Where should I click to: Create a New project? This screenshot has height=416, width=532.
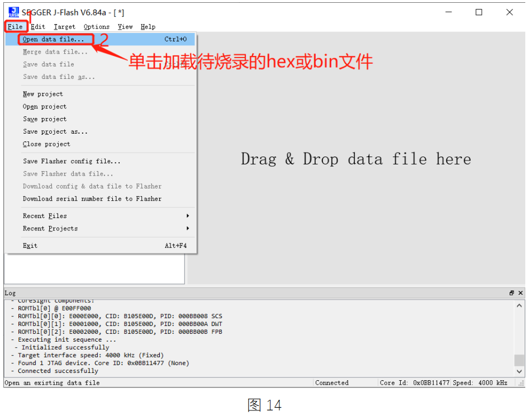[x=100, y=94]
